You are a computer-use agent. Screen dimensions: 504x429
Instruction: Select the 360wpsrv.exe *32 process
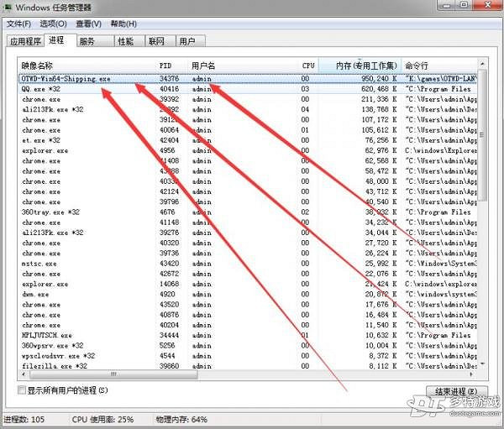[248, 346]
